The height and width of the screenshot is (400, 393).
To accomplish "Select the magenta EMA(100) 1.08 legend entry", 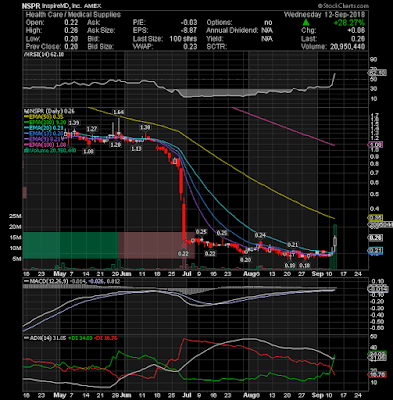I will point(46,145).
